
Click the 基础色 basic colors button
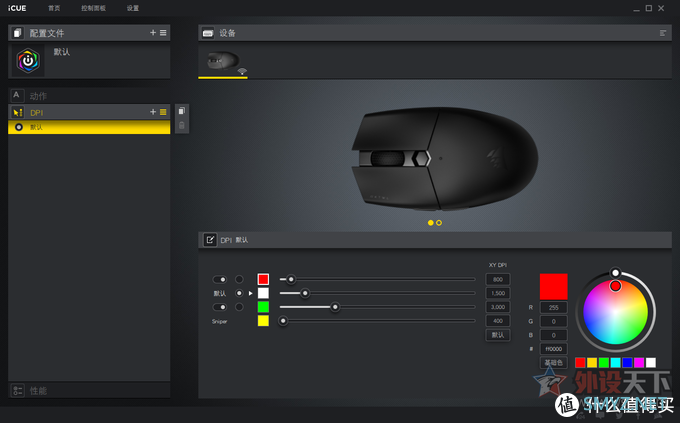553,362
